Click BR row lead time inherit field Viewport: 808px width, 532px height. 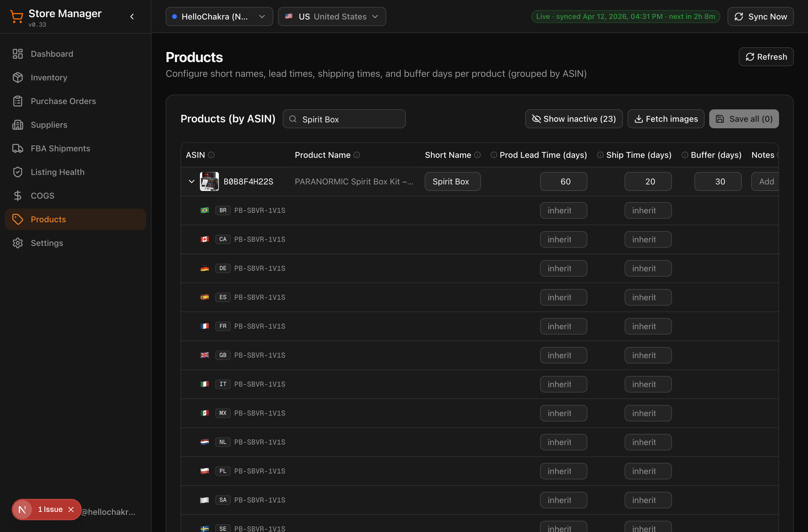click(564, 210)
